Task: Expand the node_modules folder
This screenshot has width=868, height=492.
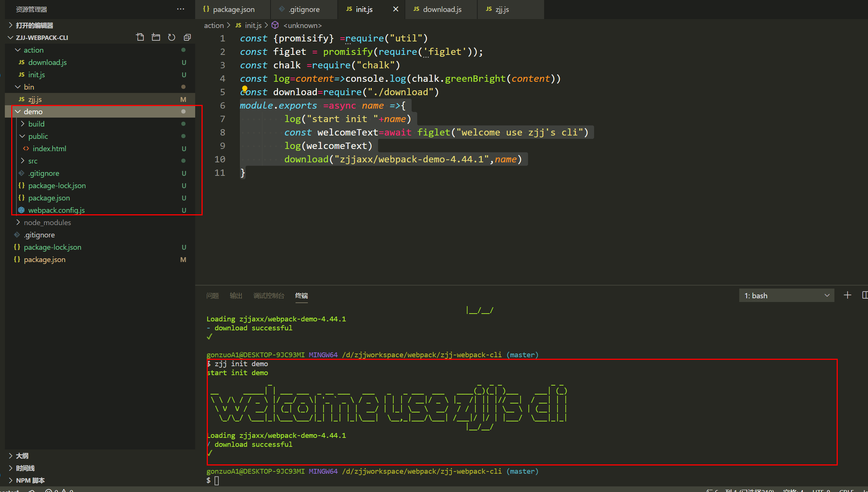Action: point(47,222)
